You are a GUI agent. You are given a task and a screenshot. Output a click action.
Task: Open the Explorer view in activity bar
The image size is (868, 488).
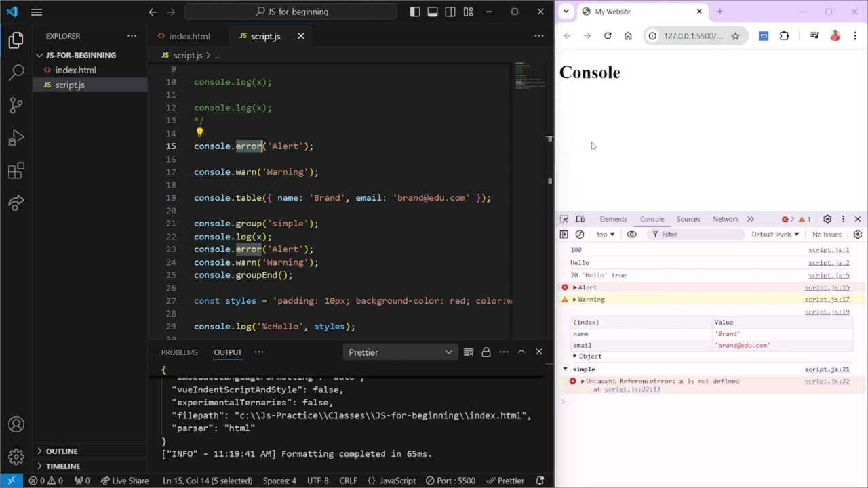[16, 40]
